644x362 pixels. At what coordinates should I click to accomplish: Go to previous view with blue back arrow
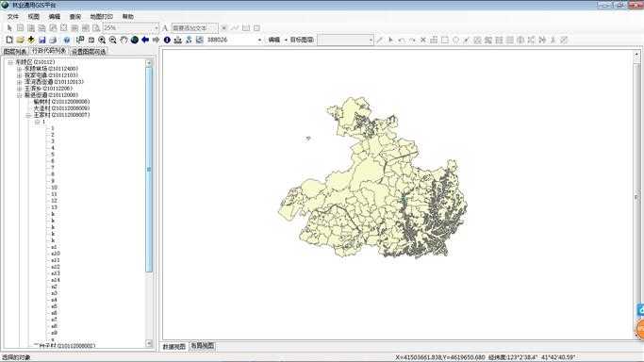[145, 40]
